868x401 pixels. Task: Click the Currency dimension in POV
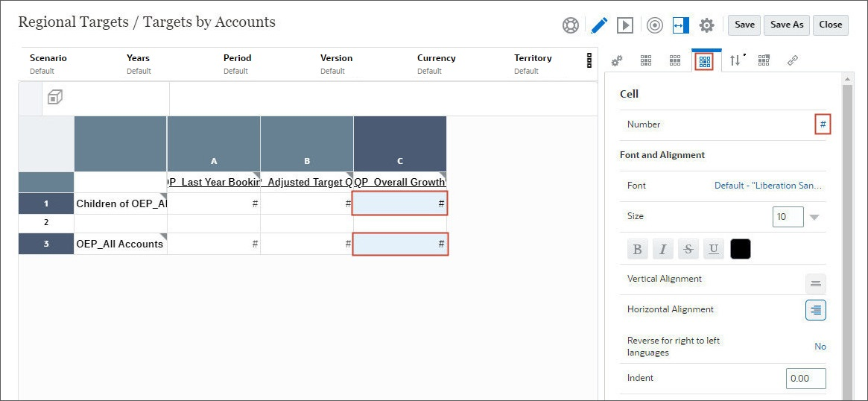[x=436, y=63]
